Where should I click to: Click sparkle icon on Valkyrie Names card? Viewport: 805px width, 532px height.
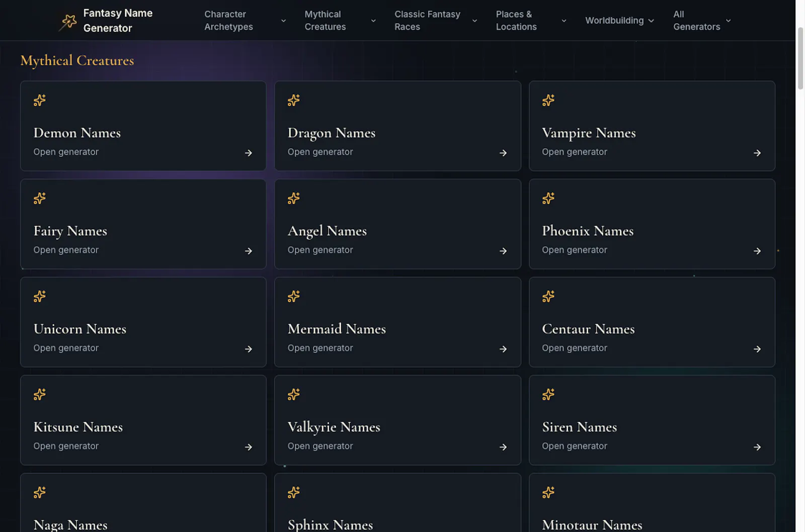[x=294, y=394]
